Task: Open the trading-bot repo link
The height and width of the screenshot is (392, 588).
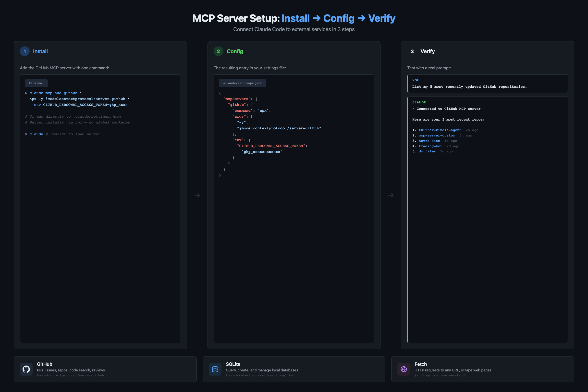Action: click(x=430, y=146)
